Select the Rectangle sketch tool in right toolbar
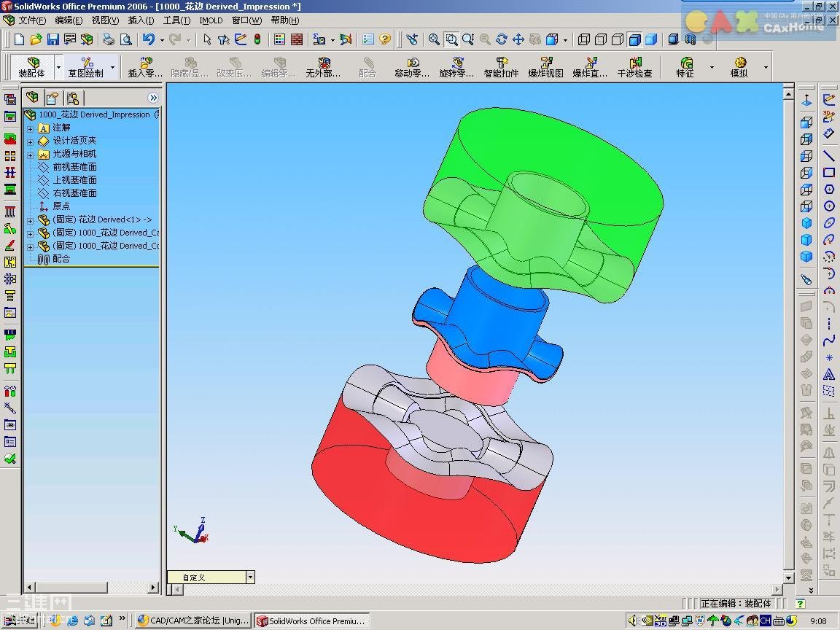Image resolution: width=840 pixels, height=630 pixels. [829, 173]
